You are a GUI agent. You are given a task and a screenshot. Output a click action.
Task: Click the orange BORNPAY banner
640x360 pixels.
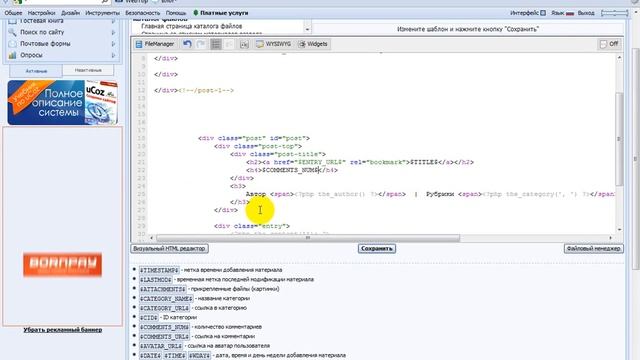[x=62, y=264]
